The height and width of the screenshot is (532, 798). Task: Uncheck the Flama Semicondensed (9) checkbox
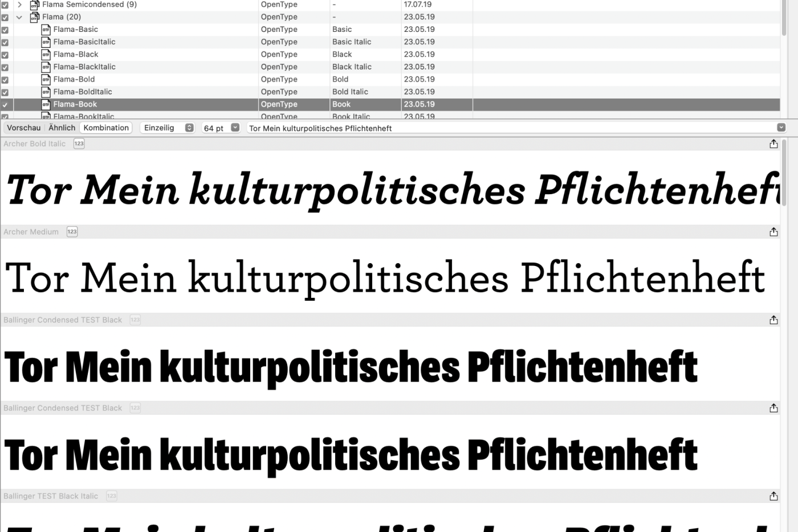point(5,5)
